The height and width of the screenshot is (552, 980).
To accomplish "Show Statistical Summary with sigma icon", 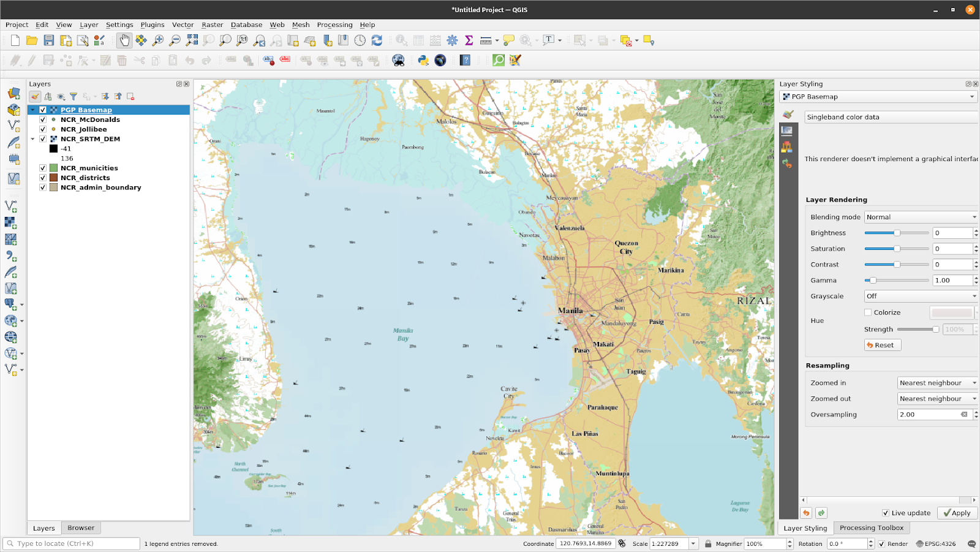I will coord(469,40).
